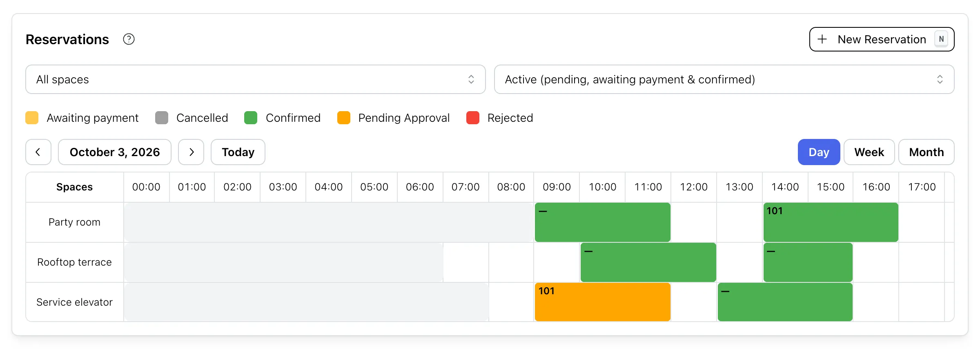Click the empty Party room 12:00 slot

tap(693, 222)
